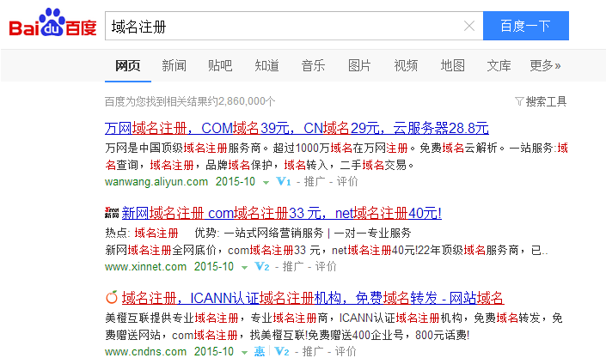
Task: Click 推广 link under the cndns result
Action: 313,351
